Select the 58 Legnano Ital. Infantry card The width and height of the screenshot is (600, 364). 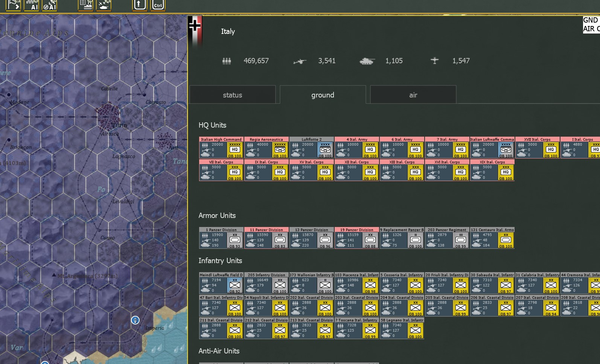click(x=402, y=328)
